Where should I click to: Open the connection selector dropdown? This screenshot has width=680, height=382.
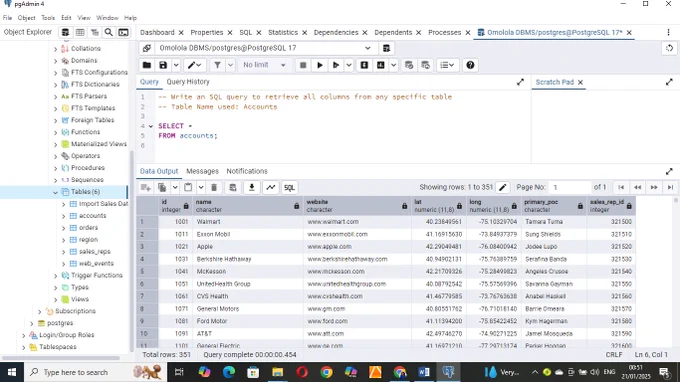pyautogui.click(x=368, y=48)
